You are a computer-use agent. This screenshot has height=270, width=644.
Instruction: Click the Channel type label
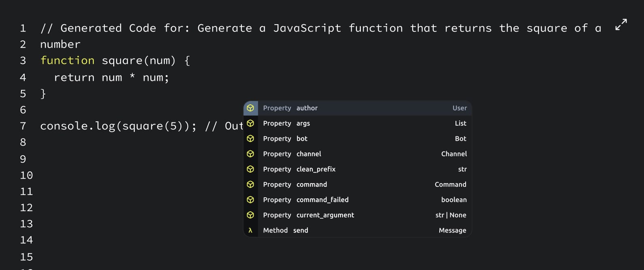point(454,154)
